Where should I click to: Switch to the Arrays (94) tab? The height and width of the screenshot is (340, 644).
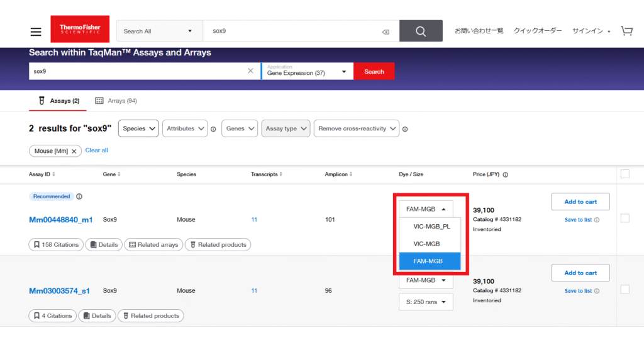pos(116,101)
